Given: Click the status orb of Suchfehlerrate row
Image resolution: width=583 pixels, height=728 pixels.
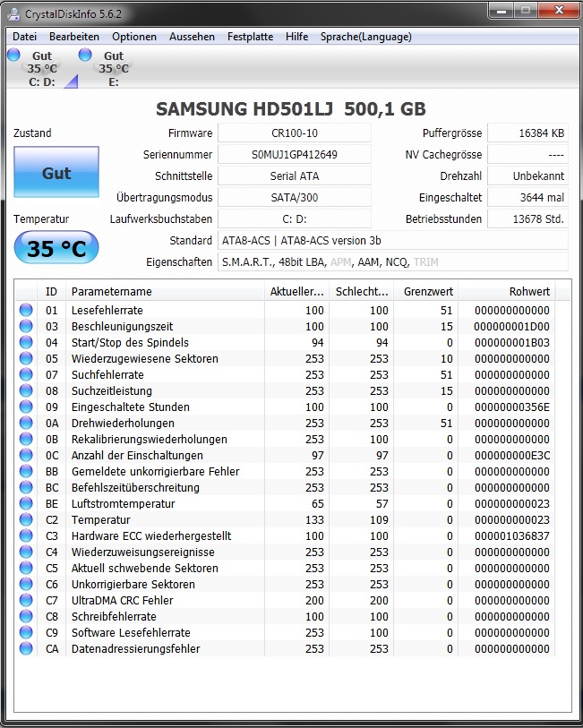Looking at the screenshot, I should [26, 374].
